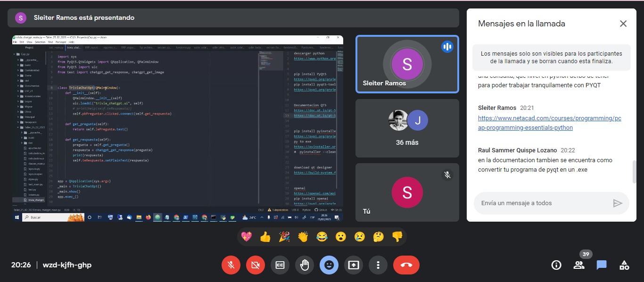Raise your hand
Screen dimensions: 644x282
tap(305, 265)
